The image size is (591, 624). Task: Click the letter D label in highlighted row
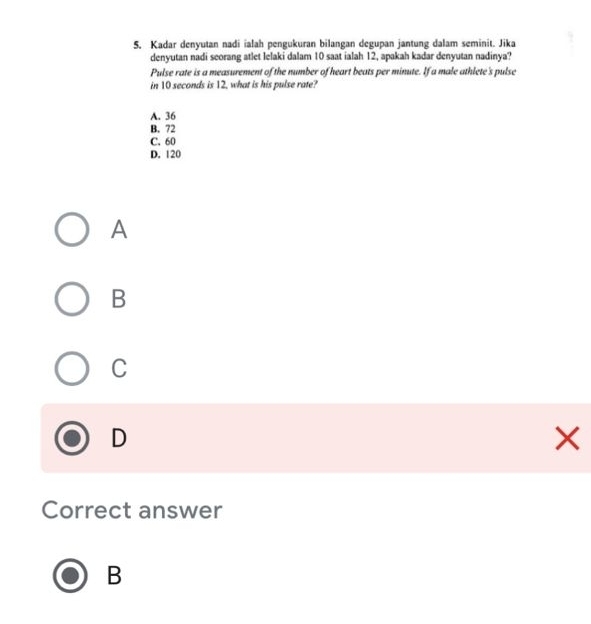click(119, 438)
